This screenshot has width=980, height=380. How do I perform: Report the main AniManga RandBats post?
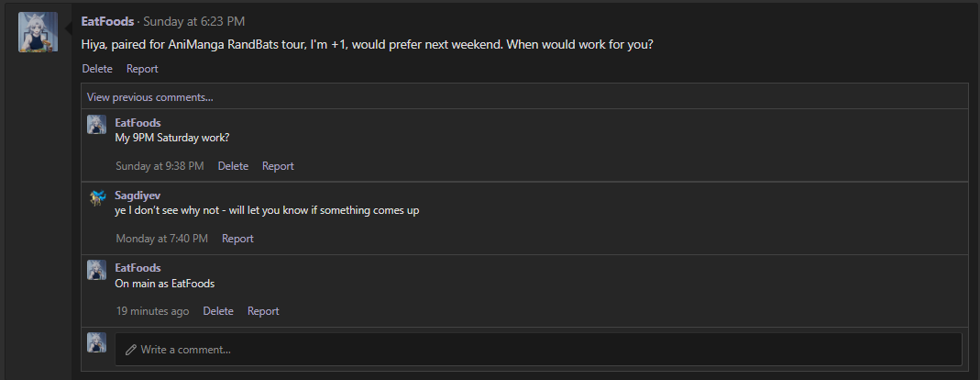tap(142, 69)
